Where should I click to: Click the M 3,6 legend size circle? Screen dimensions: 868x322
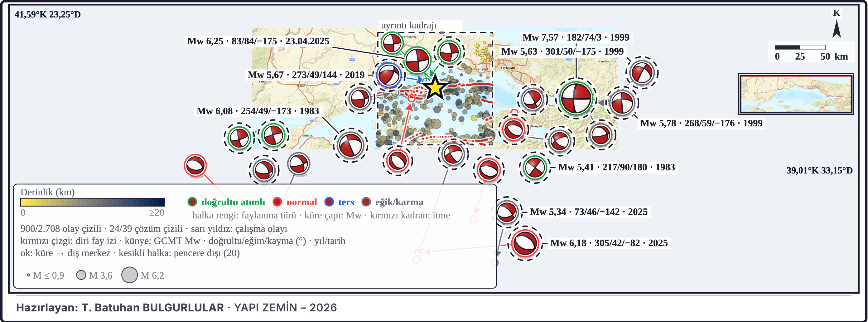coord(81,275)
